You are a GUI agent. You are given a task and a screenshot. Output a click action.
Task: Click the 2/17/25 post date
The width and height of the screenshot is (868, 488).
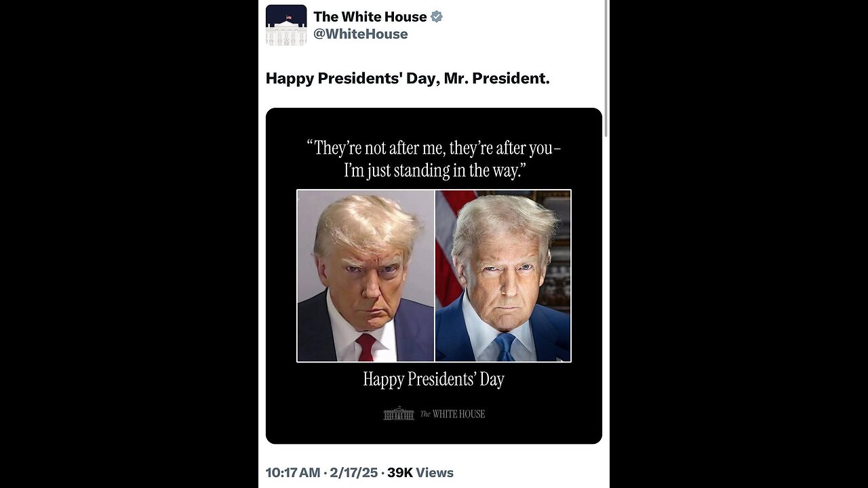(x=353, y=473)
